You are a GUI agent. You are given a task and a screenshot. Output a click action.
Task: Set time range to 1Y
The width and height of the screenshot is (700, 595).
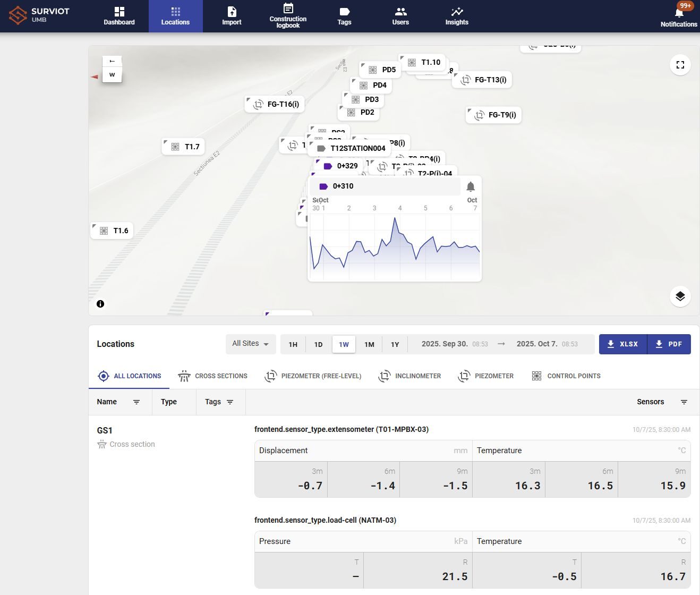pyautogui.click(x=395, y=344)
